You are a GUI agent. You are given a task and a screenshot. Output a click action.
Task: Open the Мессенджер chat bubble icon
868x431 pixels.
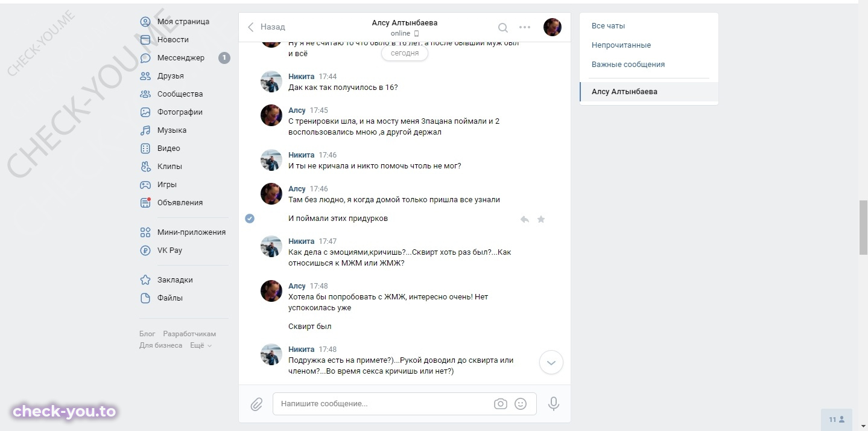tap(145, 58)
